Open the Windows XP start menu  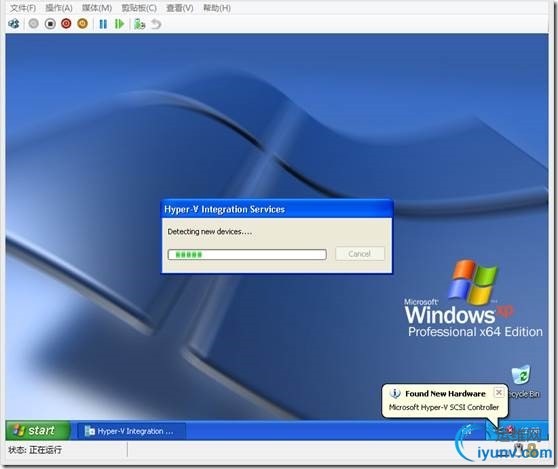[38, 431]
